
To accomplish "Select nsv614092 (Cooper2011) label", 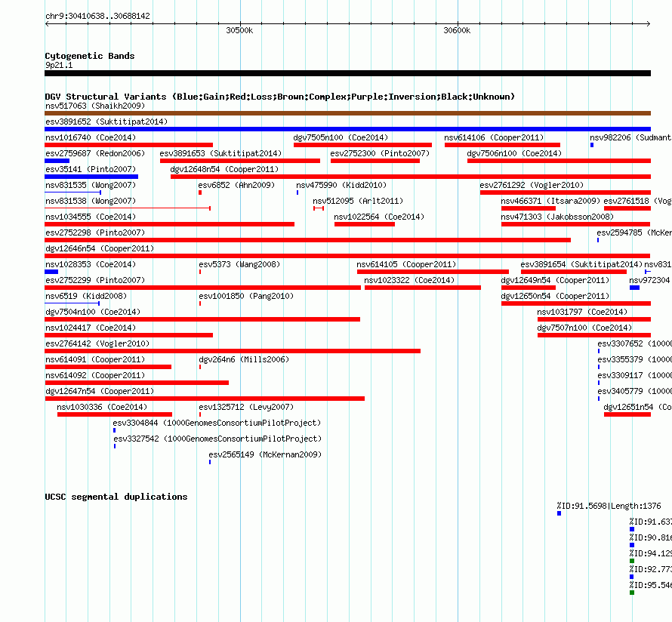I will coord(95,375).
